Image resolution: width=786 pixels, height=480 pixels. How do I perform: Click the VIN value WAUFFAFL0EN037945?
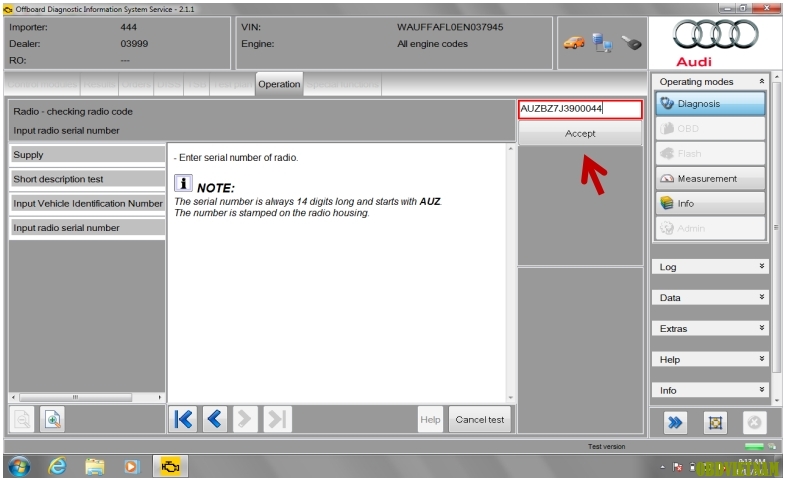[x=450, y=27]
